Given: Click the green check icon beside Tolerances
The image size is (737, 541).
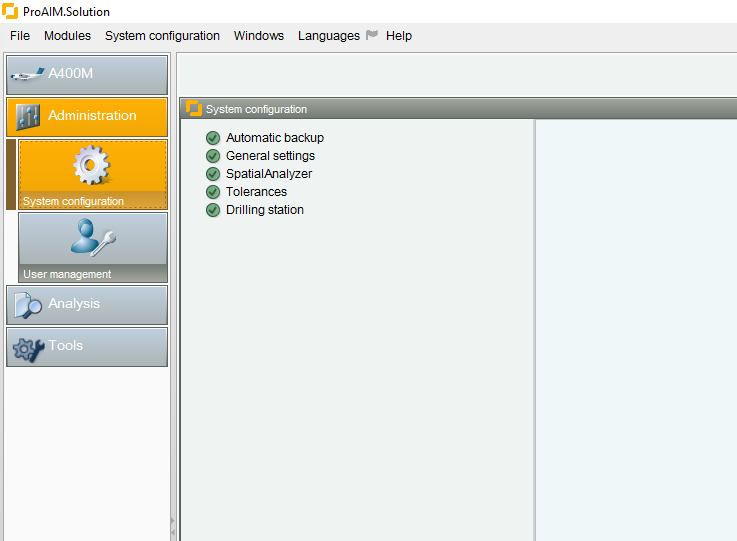Looking at the screenshot, I should pyautogui.click(x=213, y=192).
